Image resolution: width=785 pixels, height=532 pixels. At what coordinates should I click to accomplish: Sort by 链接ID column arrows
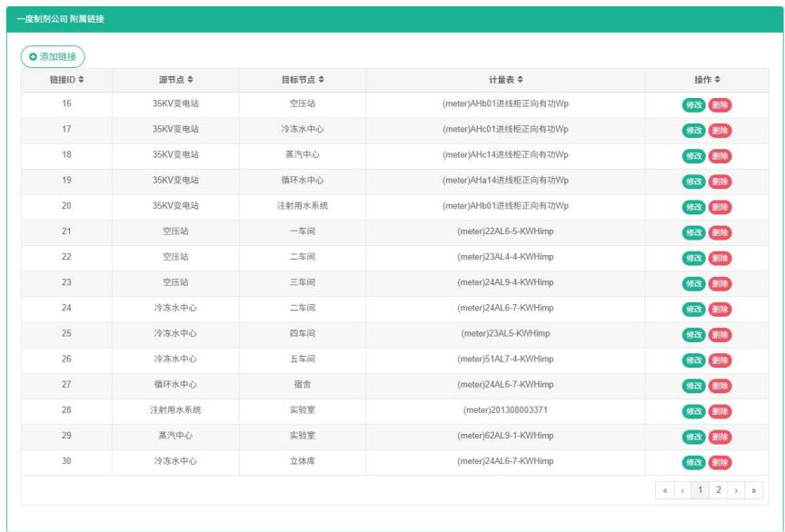pos(82,80)
